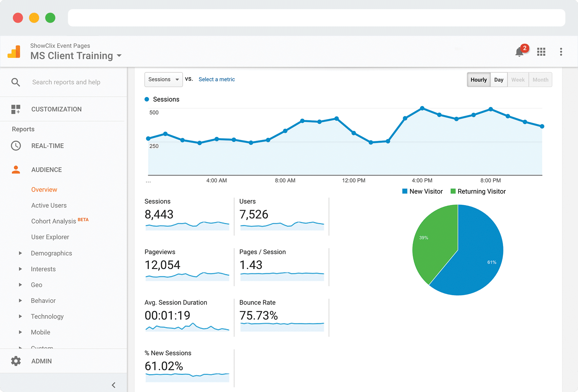Click the browser address bar
578x392 pixels.
tap(316, 18)
